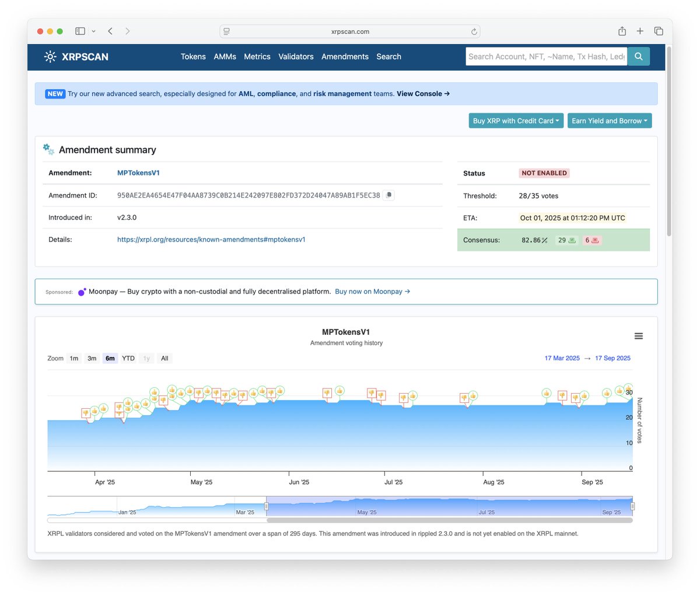Click the Safari forward arrow
700x596 pixels.
pyautogui.click(x=127, y=31)
